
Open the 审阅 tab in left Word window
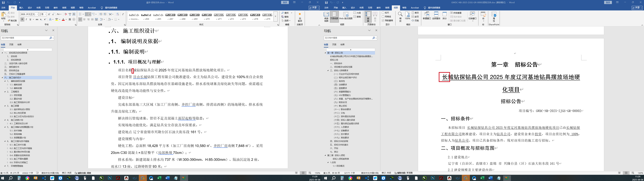(x=64, y=8)
